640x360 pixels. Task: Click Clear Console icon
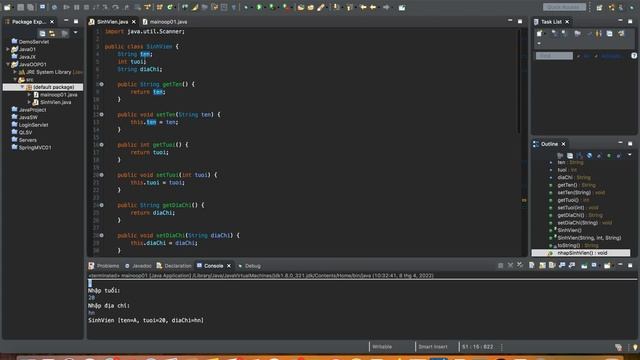(x=531, y=265)
